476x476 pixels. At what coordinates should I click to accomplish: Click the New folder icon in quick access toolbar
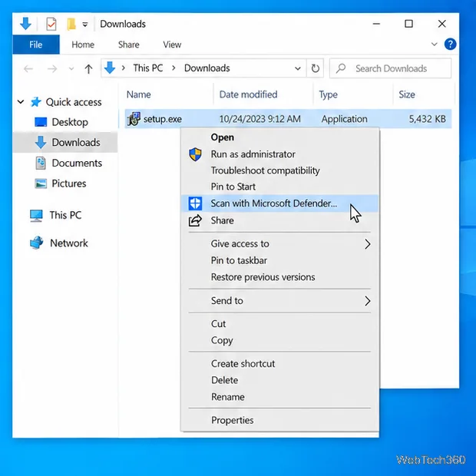point(71,24)
